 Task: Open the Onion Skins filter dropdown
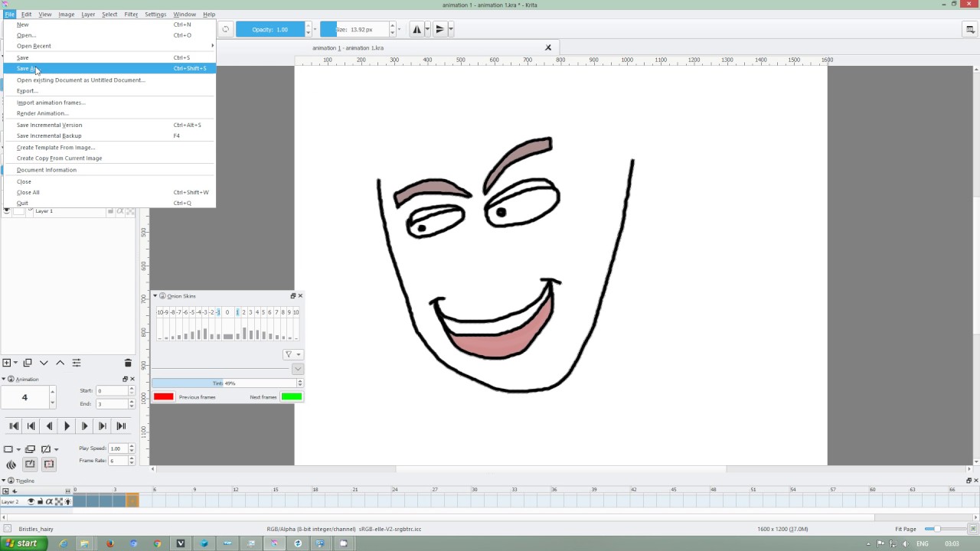click(x=292, y=354)
